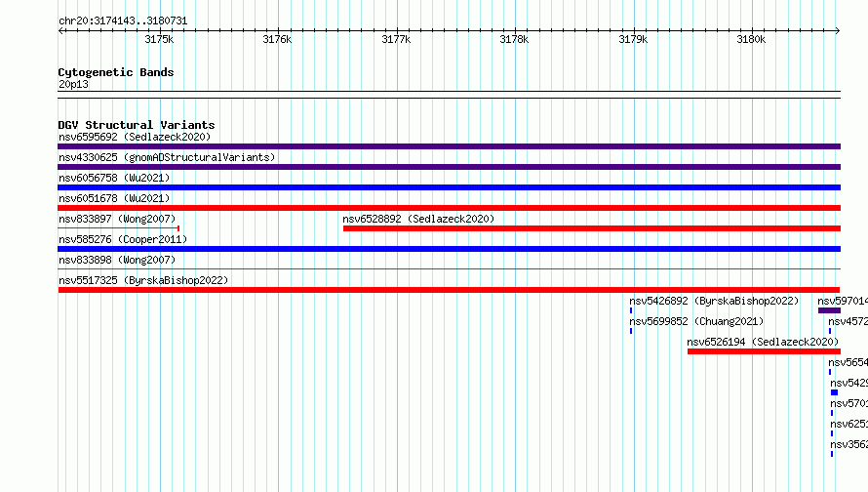Click the small blue mark below nsv5699852

coord(630,331)
